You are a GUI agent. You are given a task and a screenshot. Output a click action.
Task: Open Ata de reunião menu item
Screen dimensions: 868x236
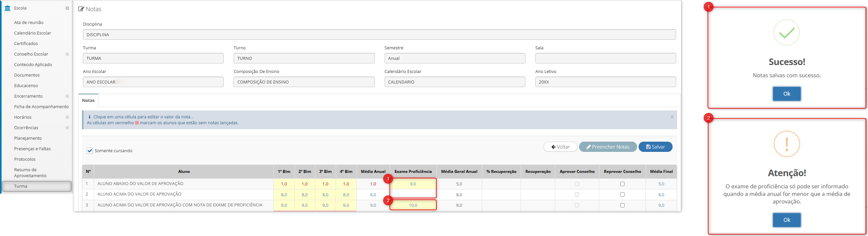click(x=29, y=23)
